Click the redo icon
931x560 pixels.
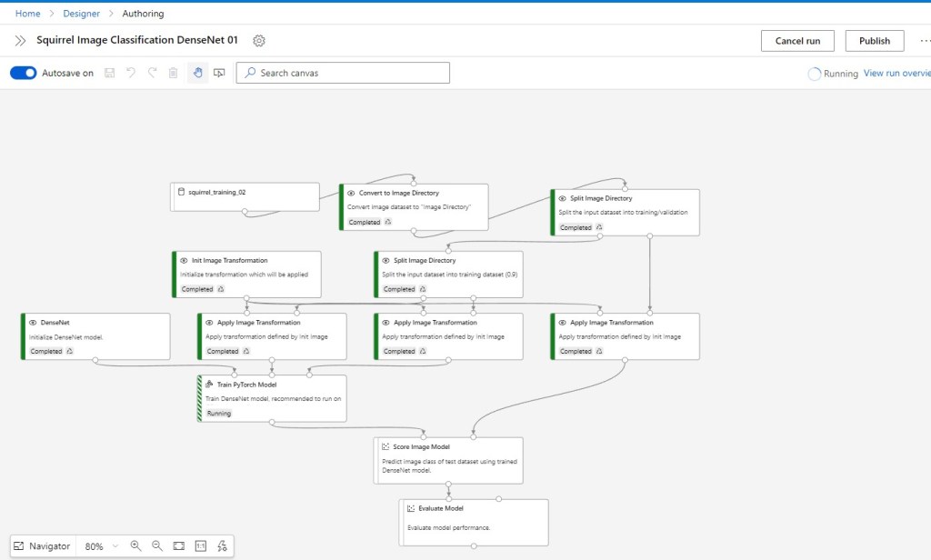pyautogui.click(x=153, y=73)
